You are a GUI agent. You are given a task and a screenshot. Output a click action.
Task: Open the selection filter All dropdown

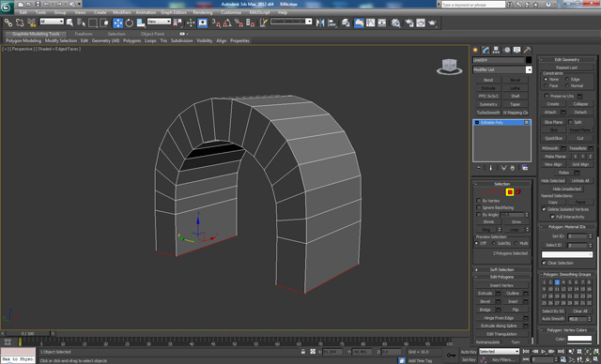(52, 22)
